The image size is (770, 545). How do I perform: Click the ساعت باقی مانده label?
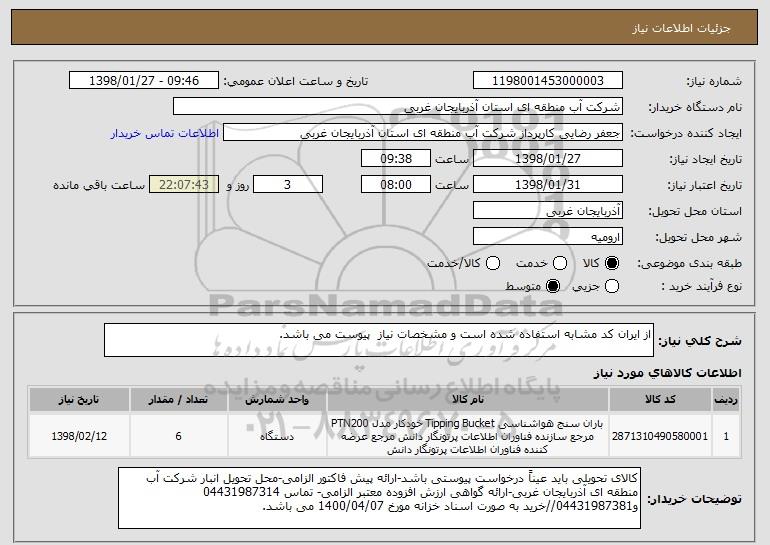tap(99, 185)
